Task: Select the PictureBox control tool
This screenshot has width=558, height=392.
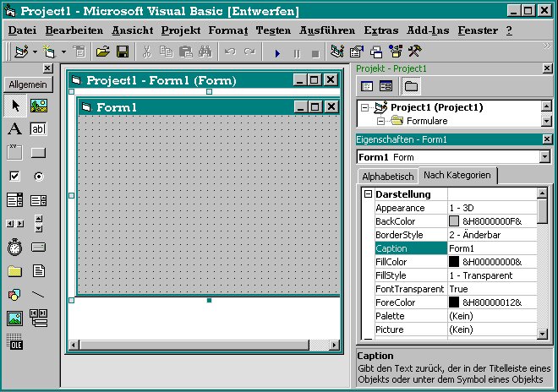Action: click(38, 106)
